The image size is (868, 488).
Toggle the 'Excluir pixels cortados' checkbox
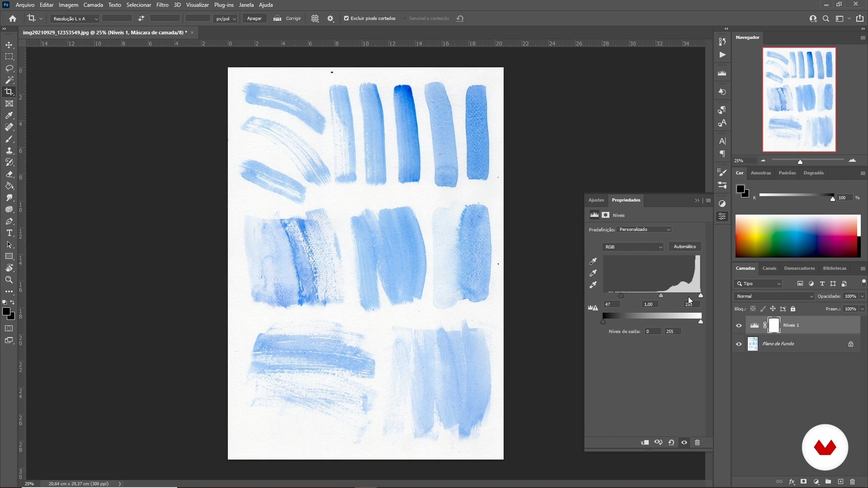pyautogui.click(x=346, y=19)
